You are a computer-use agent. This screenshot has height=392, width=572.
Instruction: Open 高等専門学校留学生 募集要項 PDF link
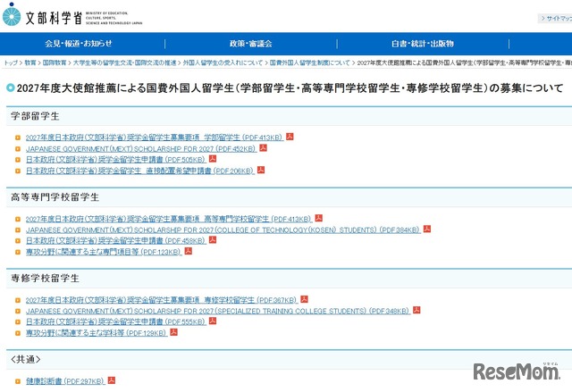[x=169, y=219]
